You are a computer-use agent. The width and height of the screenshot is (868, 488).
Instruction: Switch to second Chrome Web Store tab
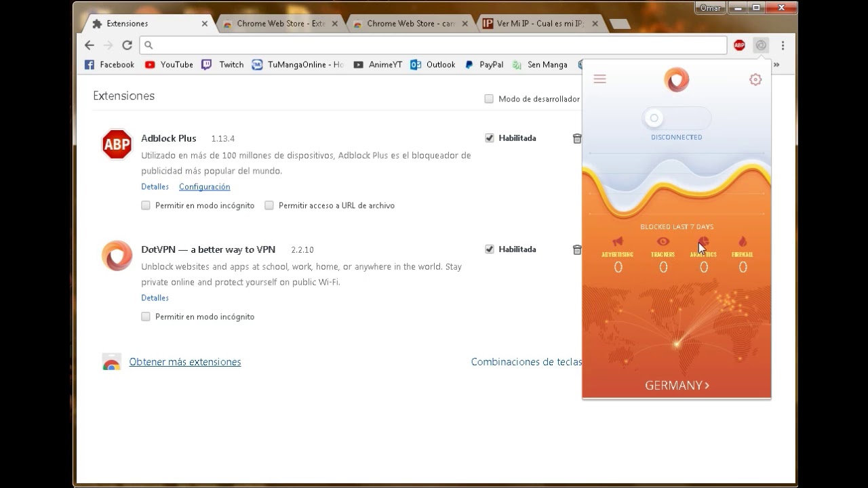[411, 24]
